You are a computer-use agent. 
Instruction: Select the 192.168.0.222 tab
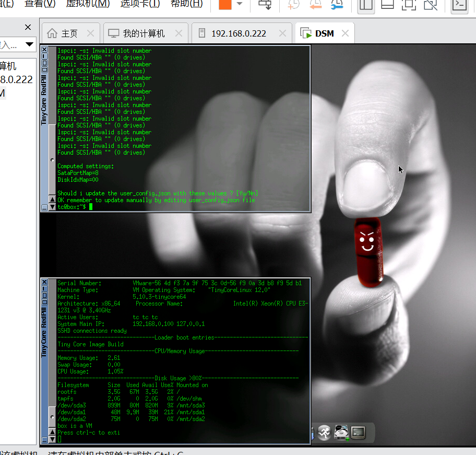click(239, 33)
